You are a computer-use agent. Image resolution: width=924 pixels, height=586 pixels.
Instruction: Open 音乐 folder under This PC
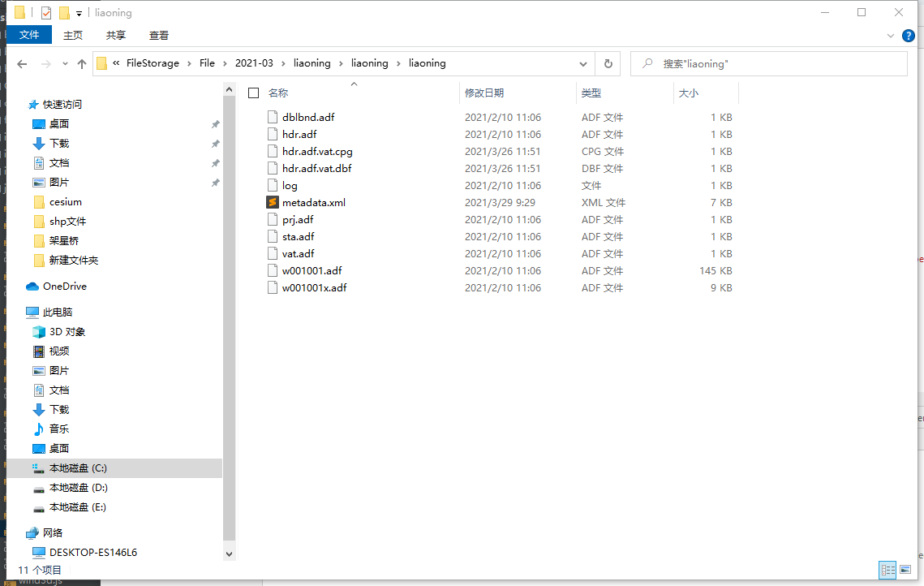point(59,429)
